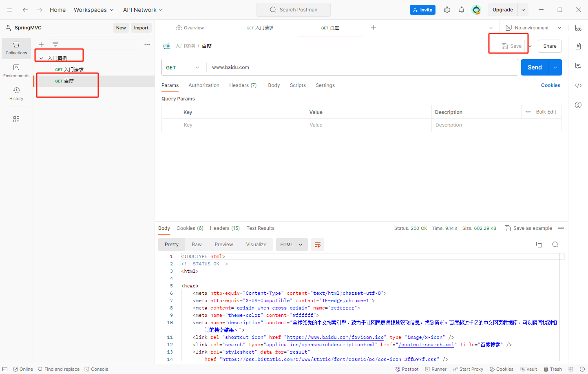Select Raw response view
The height and width of the screenshot is (374, 588).
[x=197, y=245]
